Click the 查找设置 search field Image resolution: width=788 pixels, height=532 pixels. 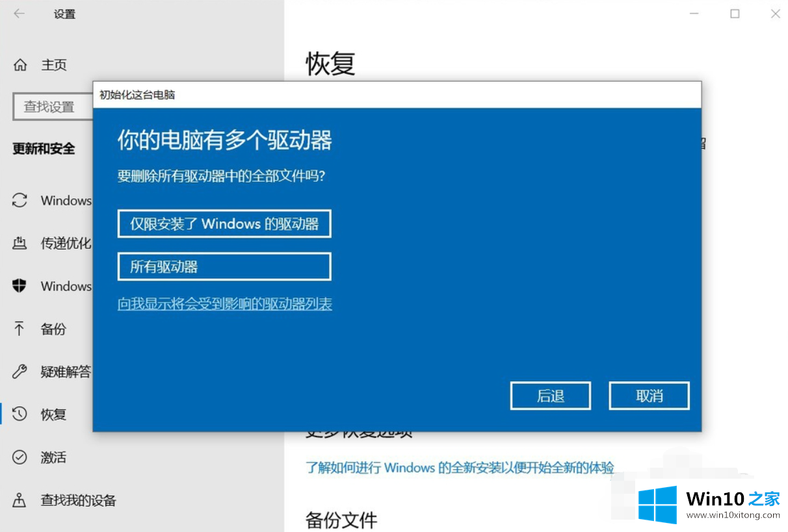click(53, 107)
